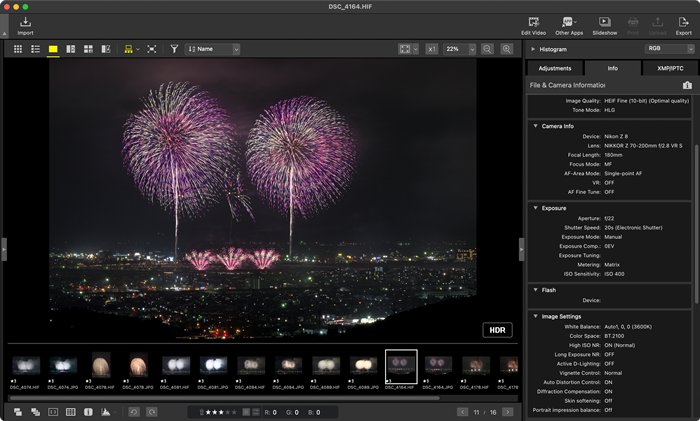Switch to the Adjustments tab

pos(554,68)
